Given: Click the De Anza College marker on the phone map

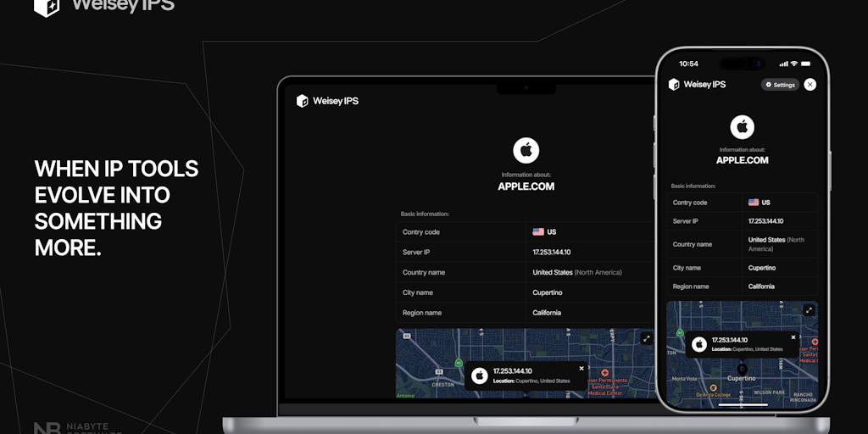Looking at the screenshot, I should click(714, 388).
